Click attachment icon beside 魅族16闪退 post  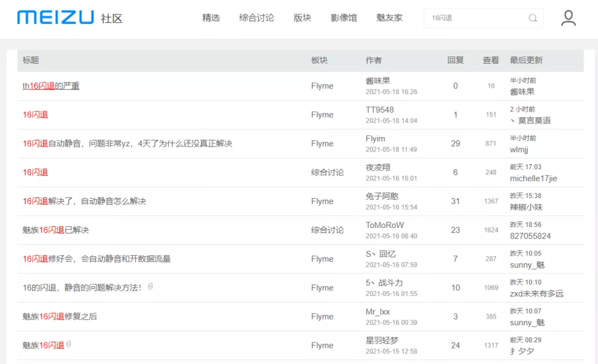tap(69, 344)
